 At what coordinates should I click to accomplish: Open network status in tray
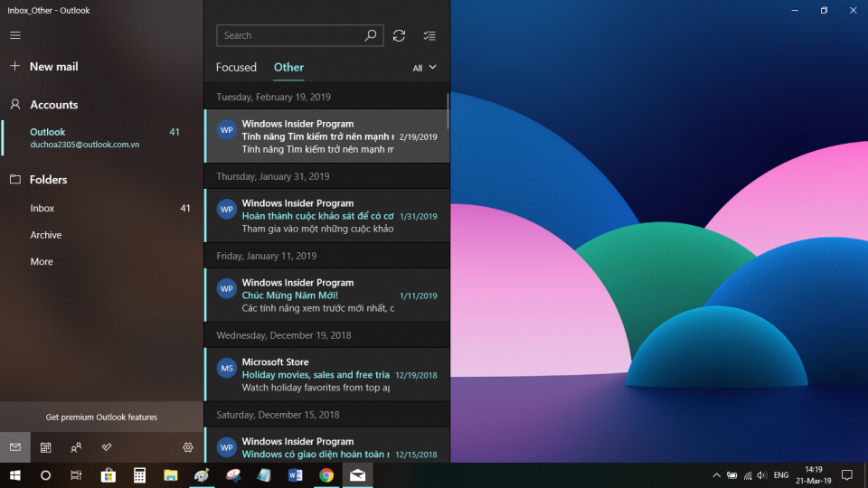click(x=748, y=475)
